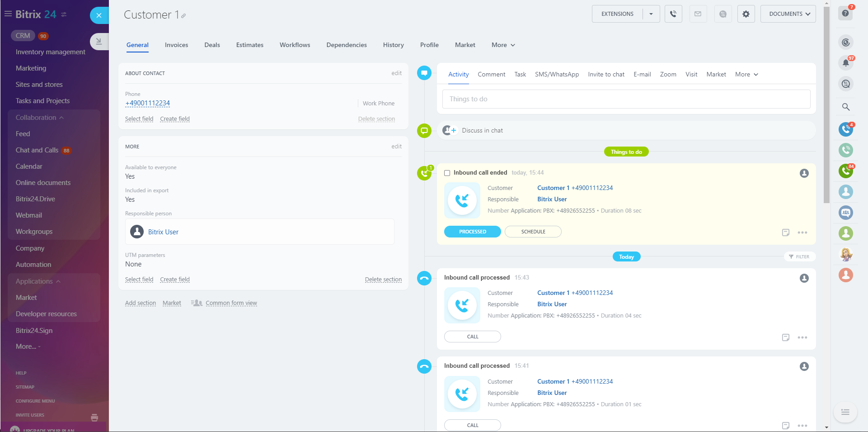
Task: Expand the More tab menu in contact tabs
Action: pyautogui.click(x=503, y=45)
